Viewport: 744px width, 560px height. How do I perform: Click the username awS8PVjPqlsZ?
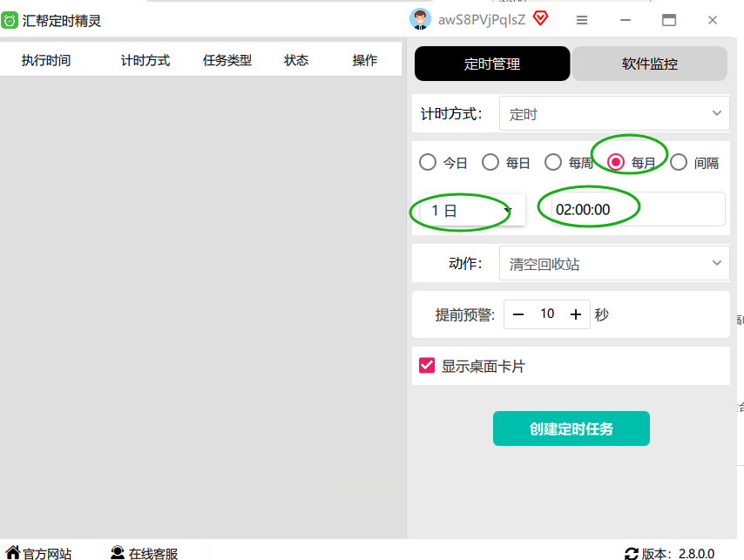click(x=482, y=19)
